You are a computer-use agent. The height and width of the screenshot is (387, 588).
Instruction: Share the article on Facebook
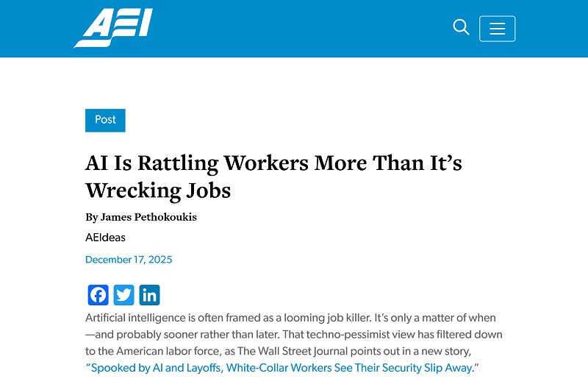click(x=98, y=295)
